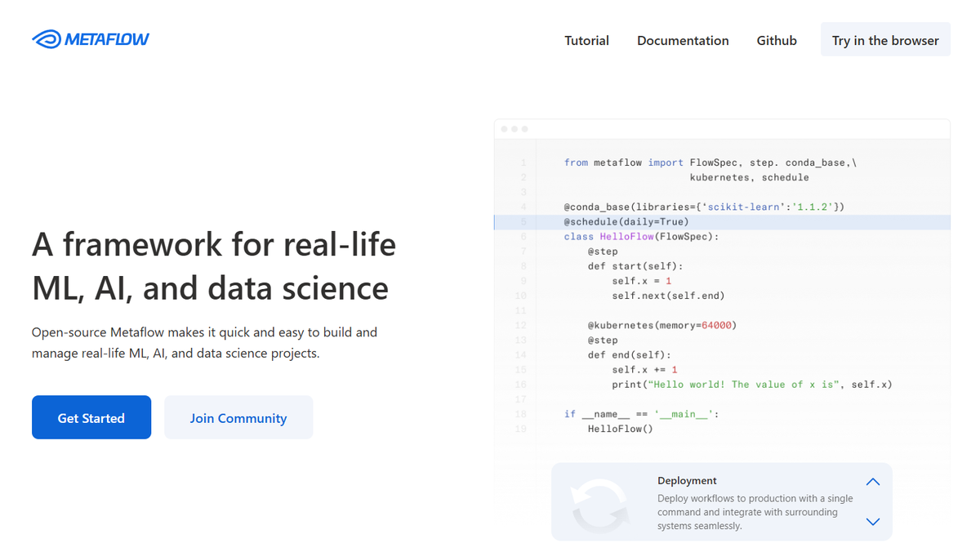Click the Get Started button

pos(91,417)
